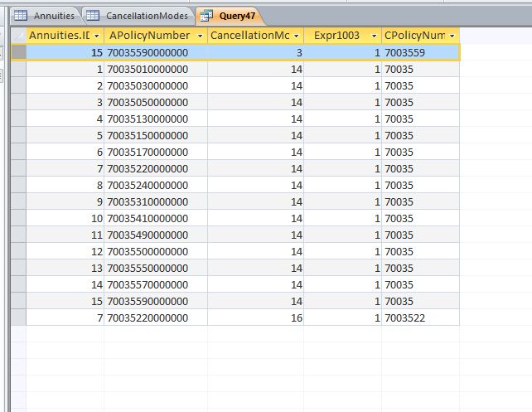
Task: Click cell 70035500000000
Action: 156,251
